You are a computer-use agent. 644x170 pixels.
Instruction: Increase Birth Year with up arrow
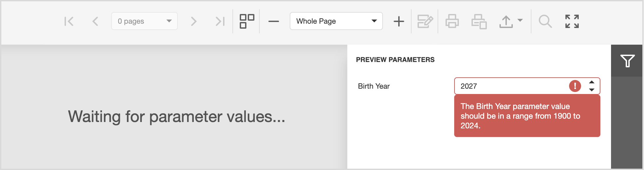pyautogui.click(x=592, y=82)
